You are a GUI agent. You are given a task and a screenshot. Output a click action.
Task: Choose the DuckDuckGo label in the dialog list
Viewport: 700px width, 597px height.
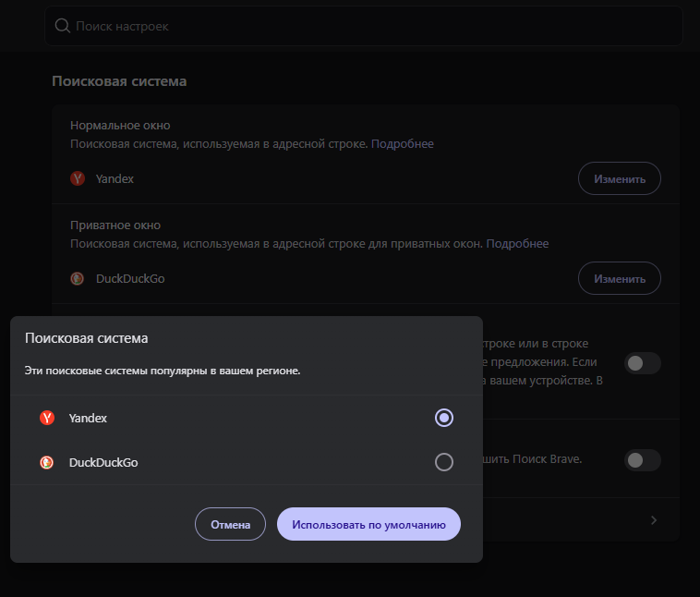coord(103,462)
